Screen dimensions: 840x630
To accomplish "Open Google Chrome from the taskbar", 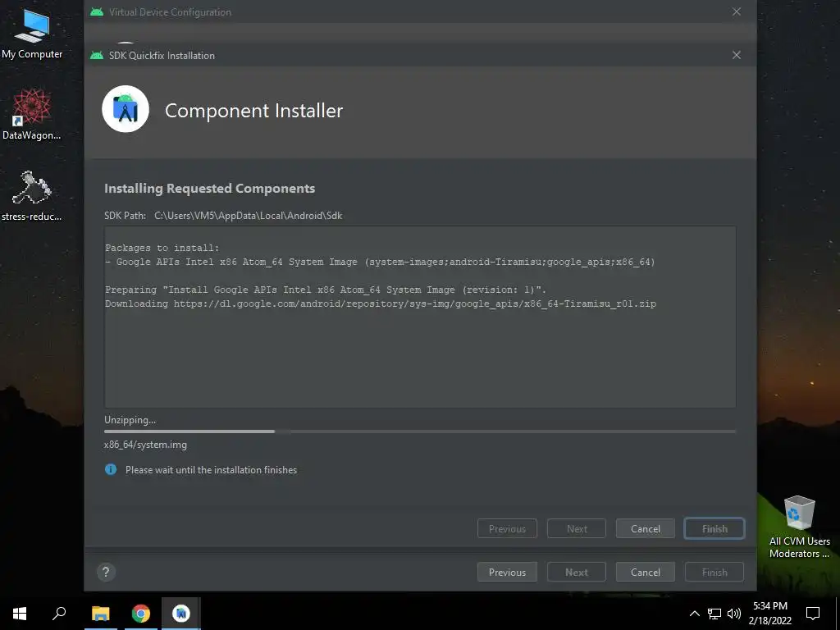I will pos(141,614).
